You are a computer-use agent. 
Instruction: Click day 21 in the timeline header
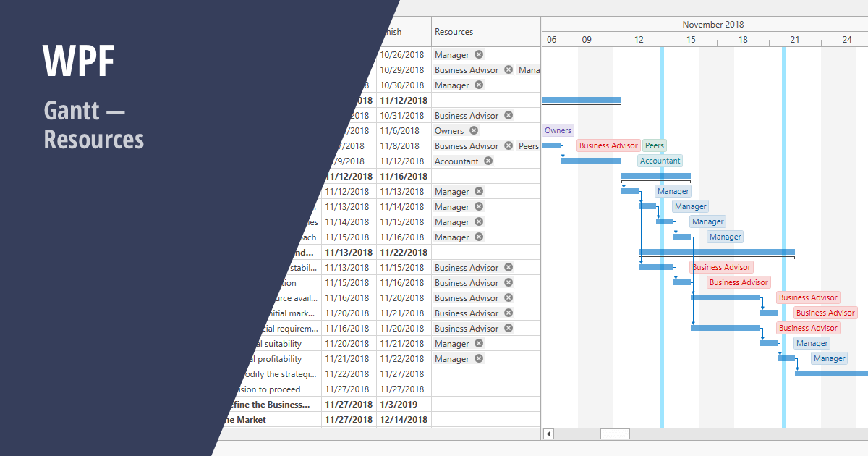point(795,40)
